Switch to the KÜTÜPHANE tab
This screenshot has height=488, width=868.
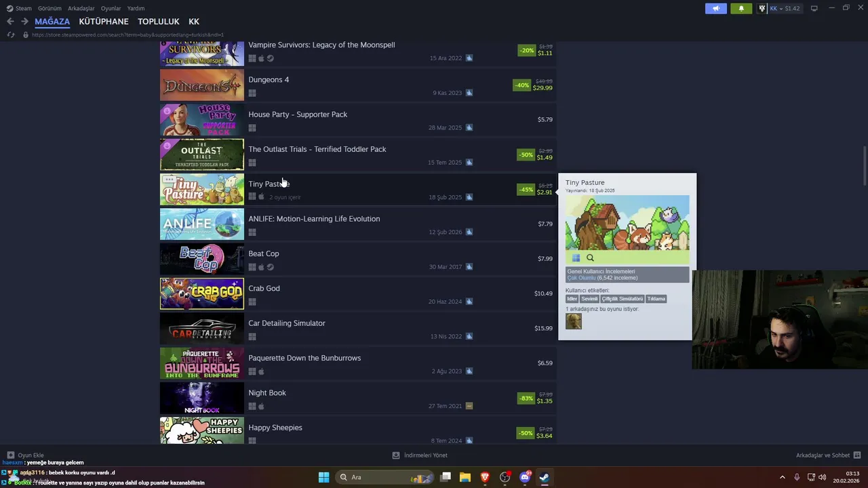(104, 22)
